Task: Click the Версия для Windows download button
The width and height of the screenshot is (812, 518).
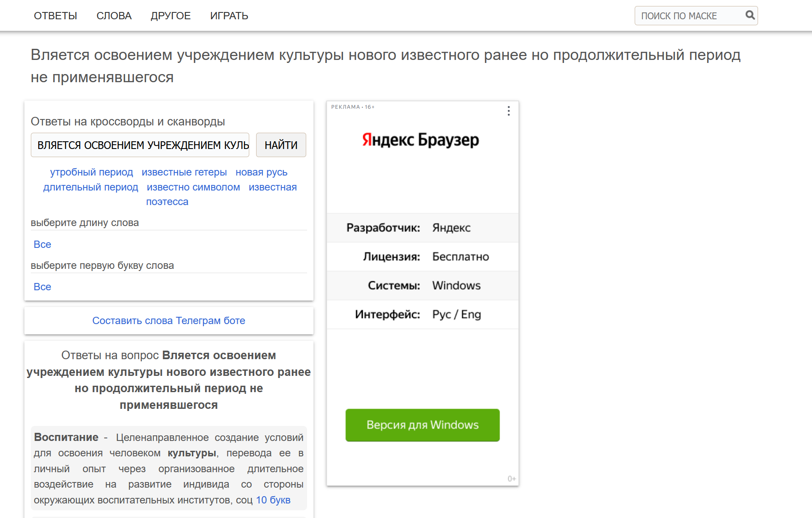Action: [422, 425]
